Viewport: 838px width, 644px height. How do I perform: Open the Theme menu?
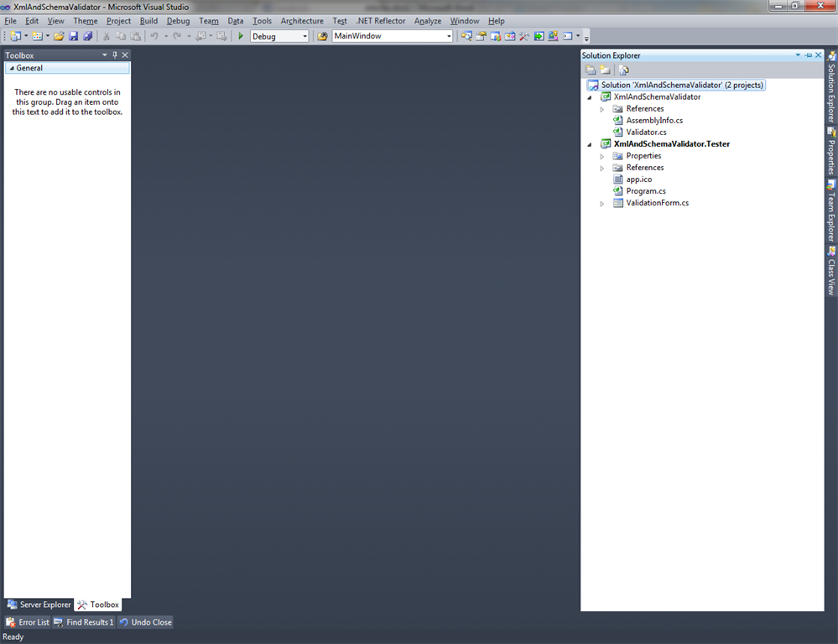[x=86, y=21]
